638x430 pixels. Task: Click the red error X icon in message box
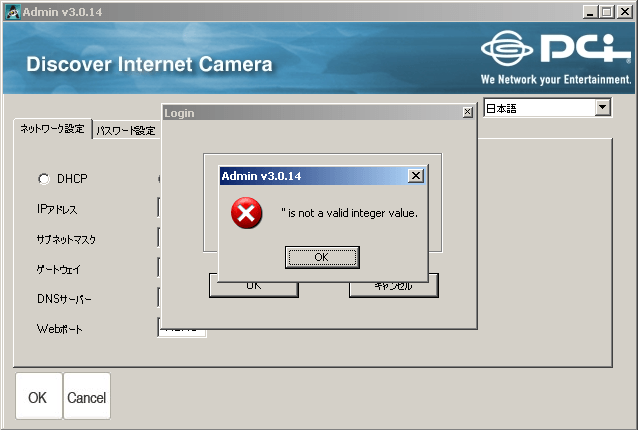246,213
